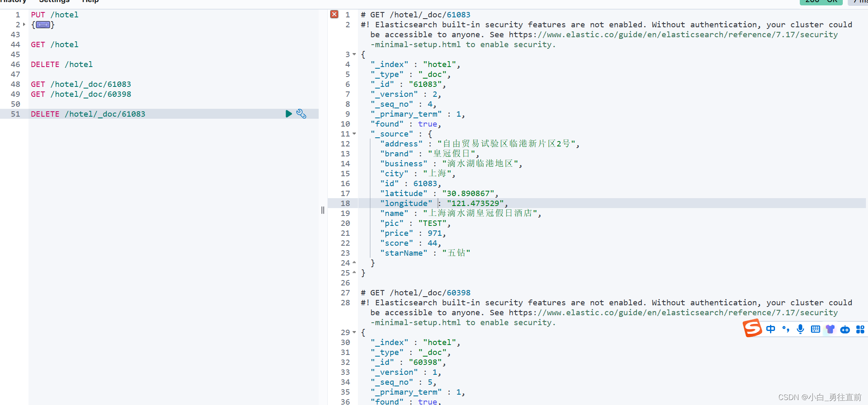
Task: Click the "city" value 上海
Action: pos(437,173)
